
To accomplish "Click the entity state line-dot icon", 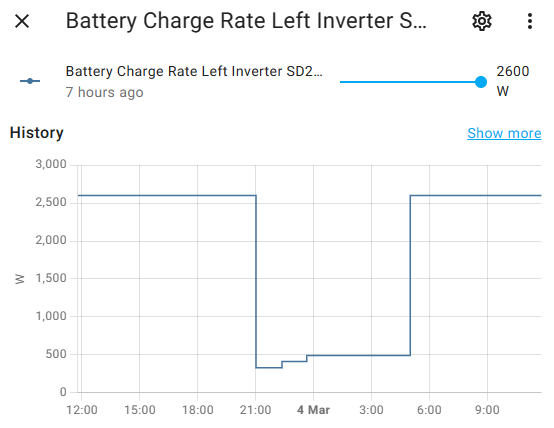I will [x=30, y=81].
